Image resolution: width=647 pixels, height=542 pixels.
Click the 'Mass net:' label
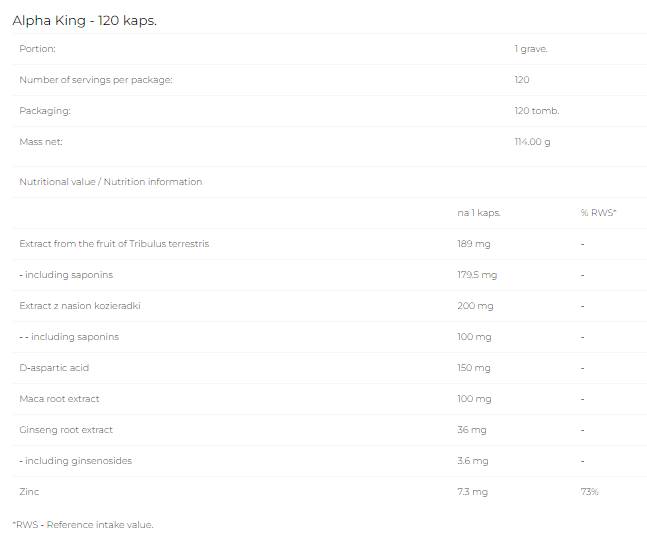point(41,142)
